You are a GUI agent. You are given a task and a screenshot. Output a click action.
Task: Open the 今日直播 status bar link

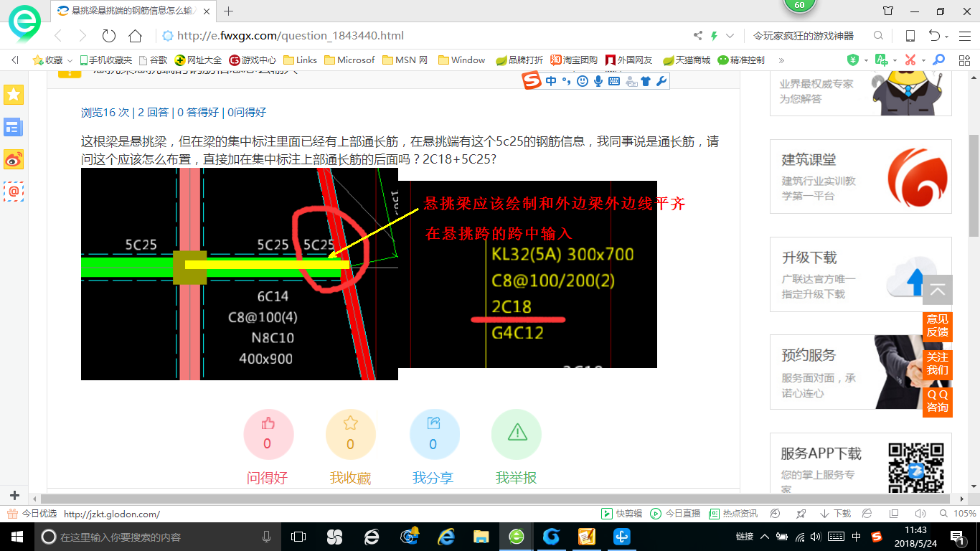pos(675,514)
